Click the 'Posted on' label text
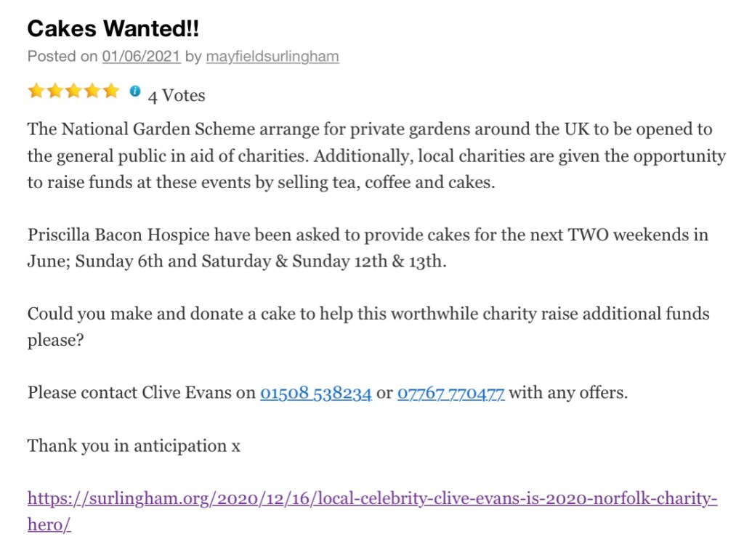The image size is (744, 560). [62, 57]
